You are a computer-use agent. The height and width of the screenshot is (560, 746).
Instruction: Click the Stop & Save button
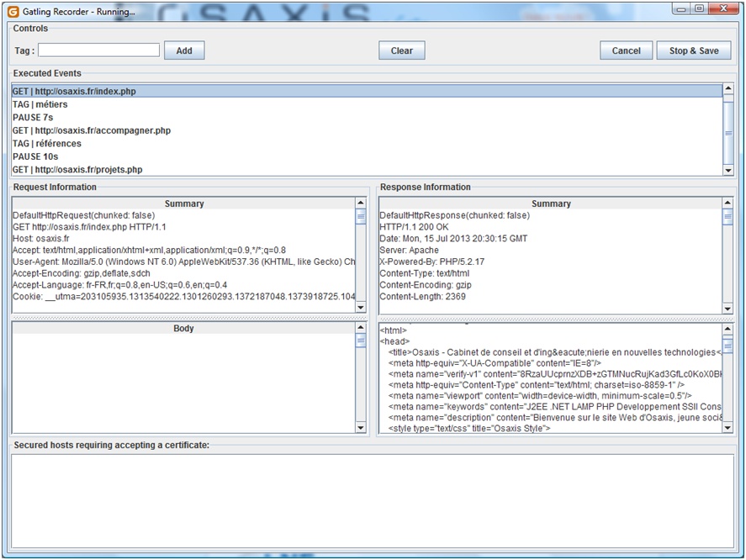click(694, 50)
